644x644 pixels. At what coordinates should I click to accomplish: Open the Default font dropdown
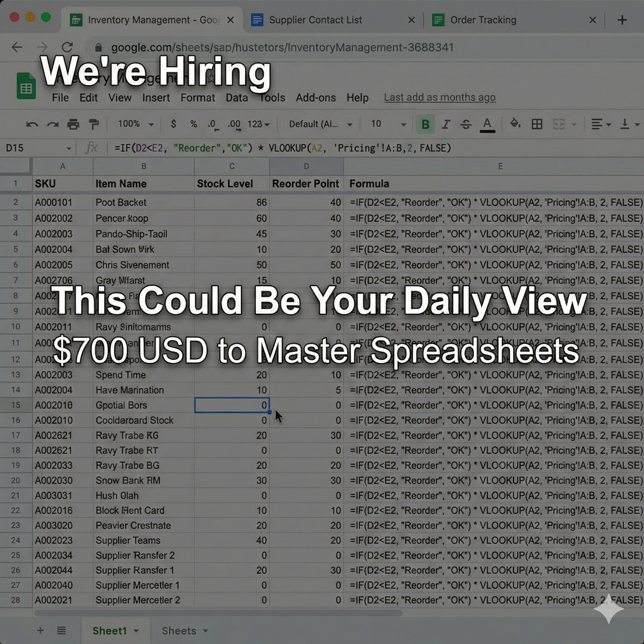(321, 124)
